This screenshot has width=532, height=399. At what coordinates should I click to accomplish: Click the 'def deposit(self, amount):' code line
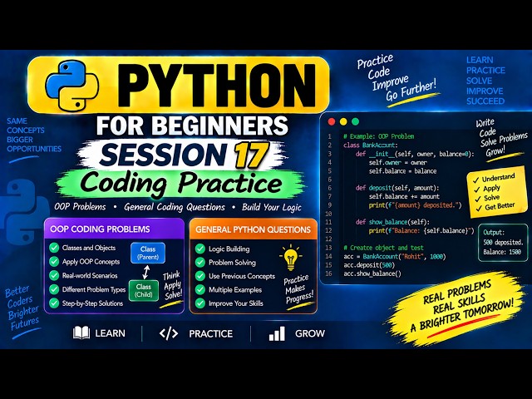(397, 188)
